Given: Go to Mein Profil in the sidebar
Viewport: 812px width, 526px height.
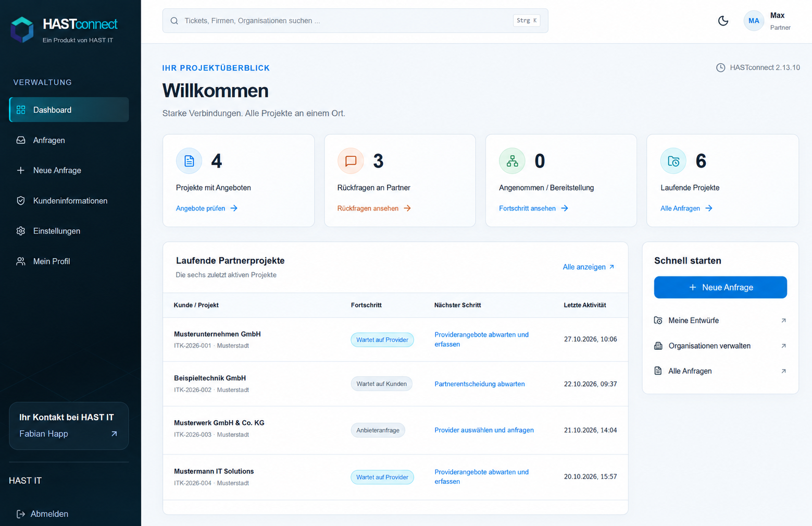Looking at the screenshot, I should 69,261.
